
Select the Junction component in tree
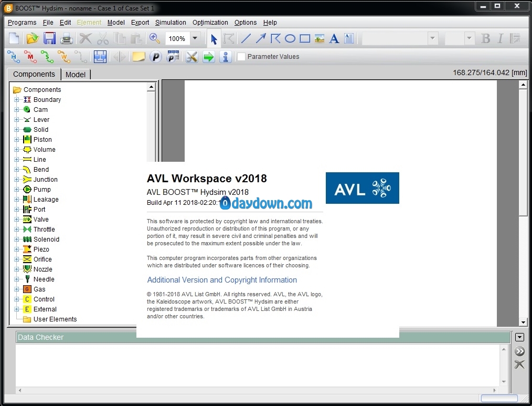[x=46, y=180]
